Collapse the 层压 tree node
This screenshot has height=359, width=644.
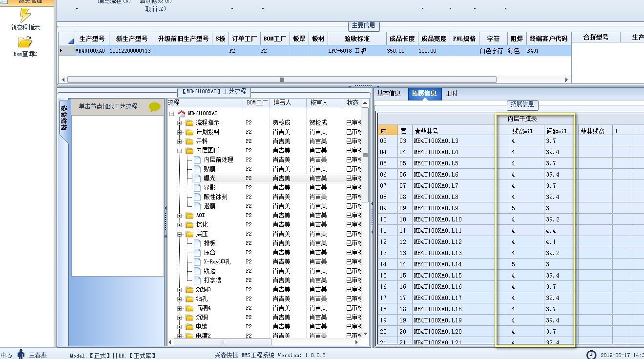pyautogui.click(x=180, y=234)
